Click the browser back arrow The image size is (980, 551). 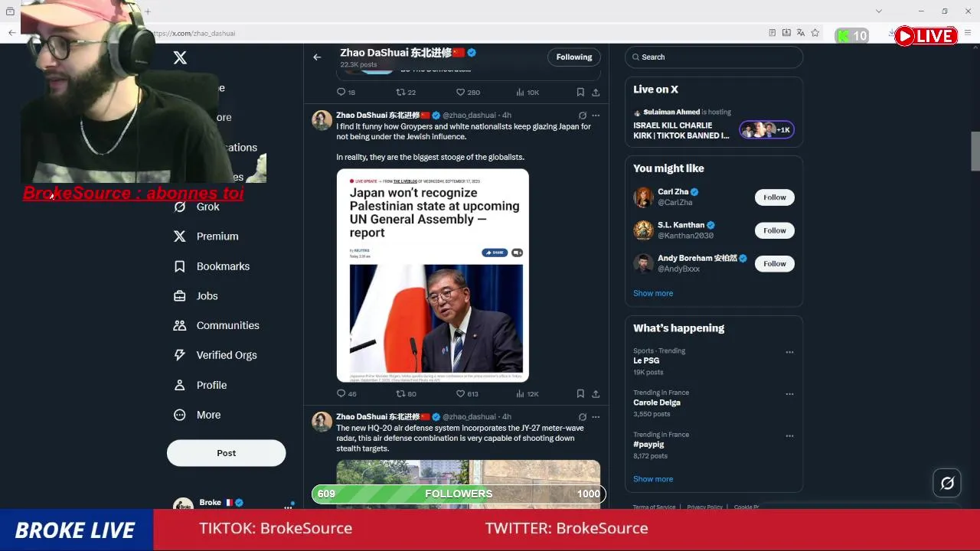pyautogui.click(x=11, y=33)
